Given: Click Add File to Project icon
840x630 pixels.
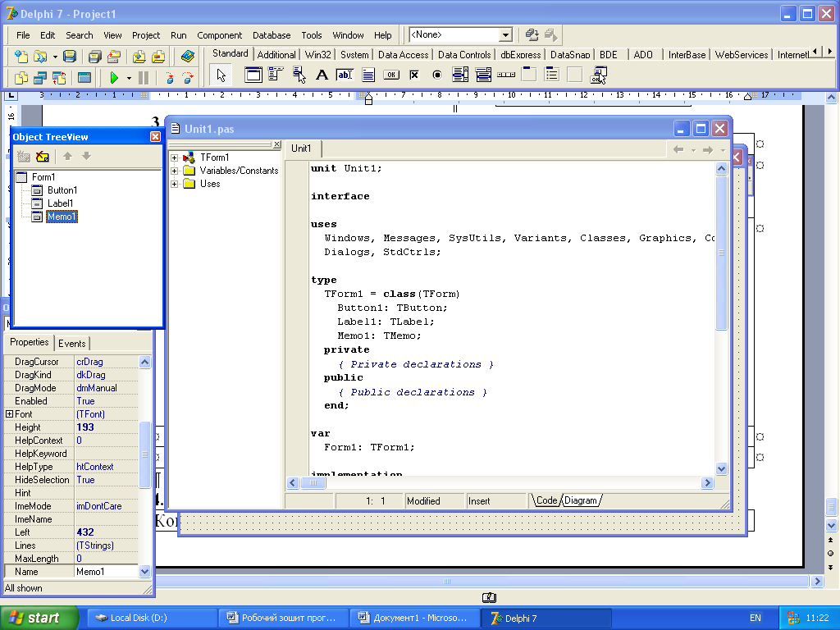Looking at the screenshot, I should click(x=139, y=57).
